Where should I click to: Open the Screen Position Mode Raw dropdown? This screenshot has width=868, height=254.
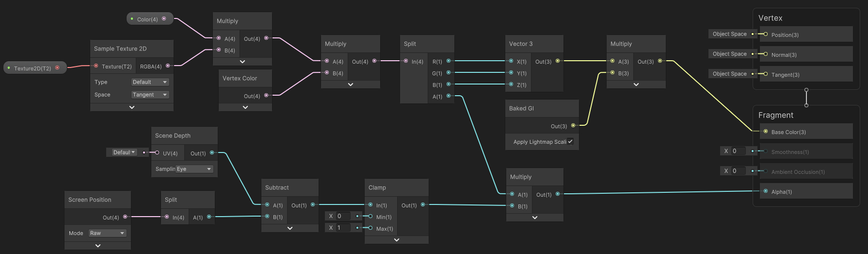coord(108,233)
